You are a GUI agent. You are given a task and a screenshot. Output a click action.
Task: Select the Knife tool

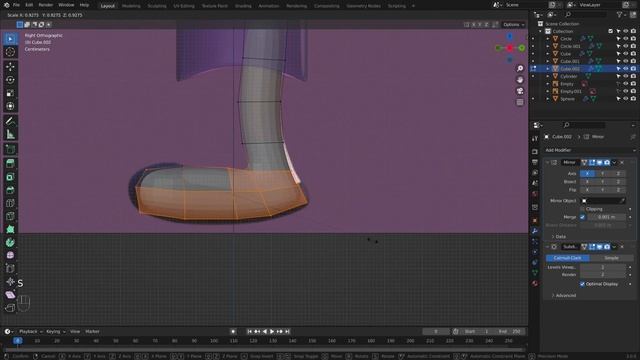tap(10, 216)
